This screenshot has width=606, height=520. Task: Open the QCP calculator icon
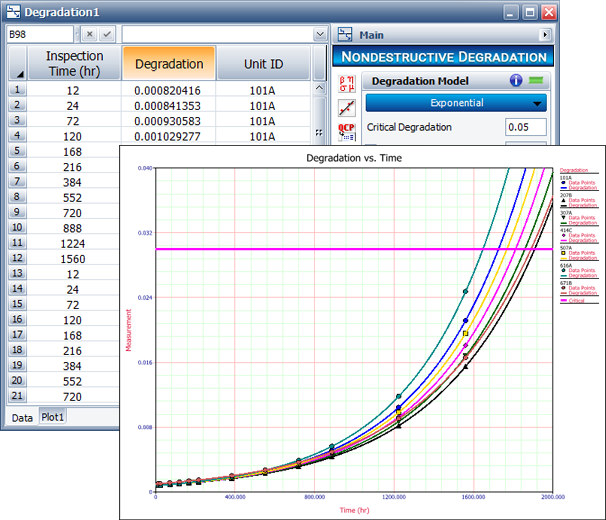click(x=347, y=130)
